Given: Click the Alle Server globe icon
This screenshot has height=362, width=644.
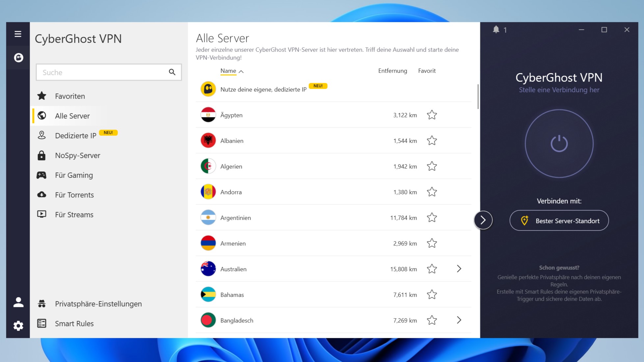Looking at the screenshot, I should (41, 116).
